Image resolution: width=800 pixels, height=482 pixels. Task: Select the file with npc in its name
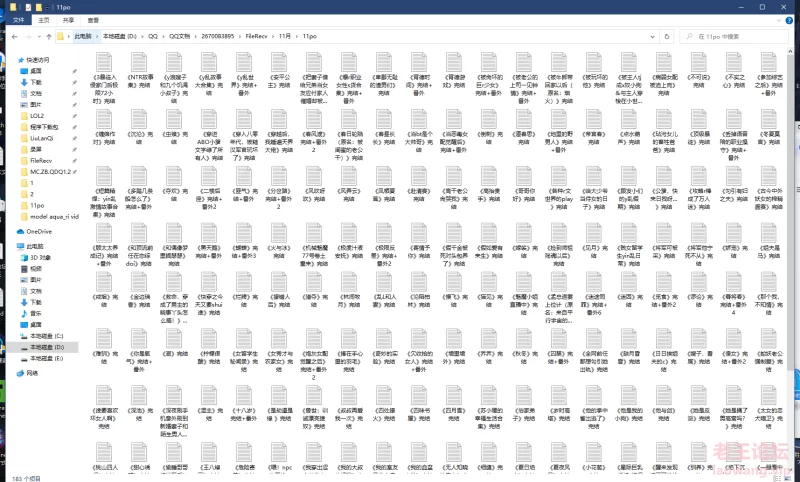coord(279,457)
